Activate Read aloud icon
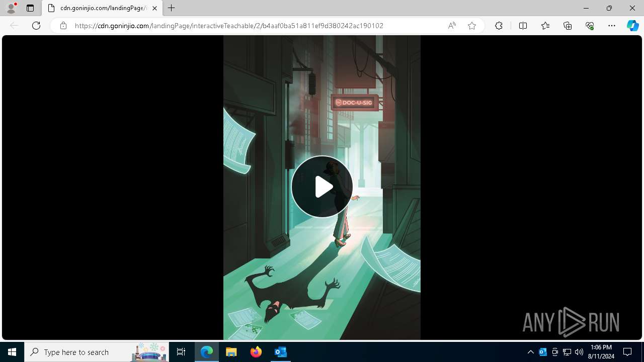 click(x=452, y=26)
